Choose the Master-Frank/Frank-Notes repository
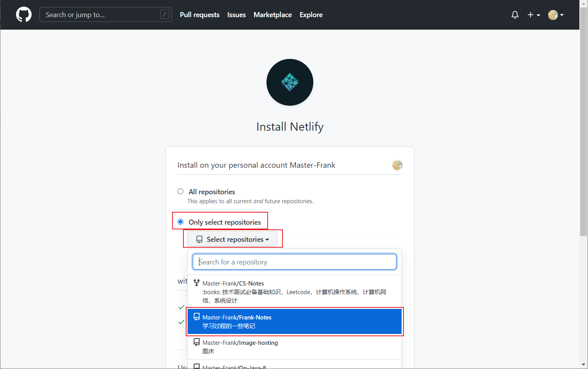588x369 pixels. 295,321
